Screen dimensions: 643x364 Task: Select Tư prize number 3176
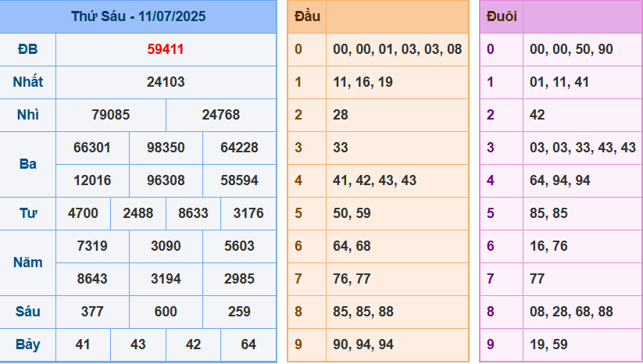248,213
